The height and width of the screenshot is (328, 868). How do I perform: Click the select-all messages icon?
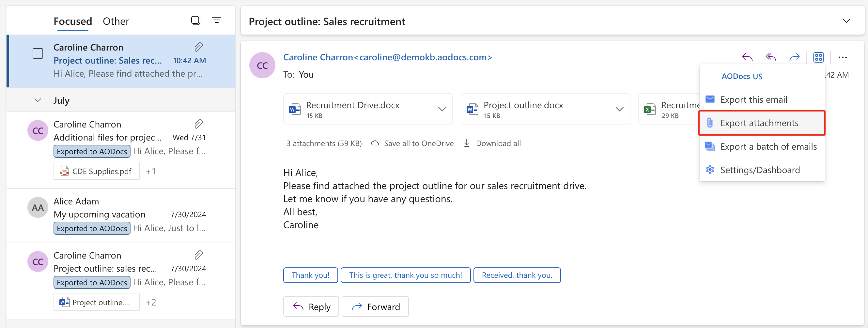point(195,21)
